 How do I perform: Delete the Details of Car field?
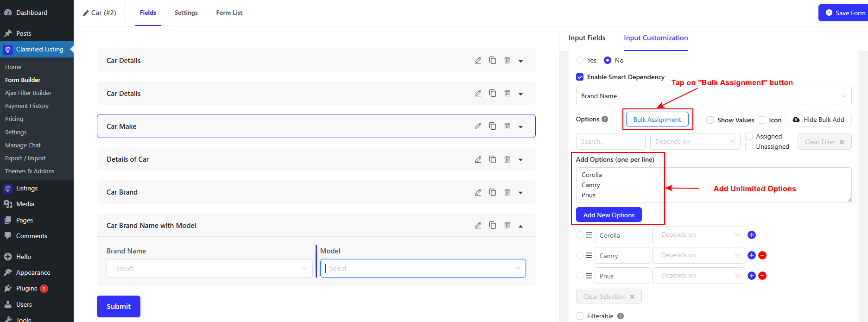coord(507,159)
